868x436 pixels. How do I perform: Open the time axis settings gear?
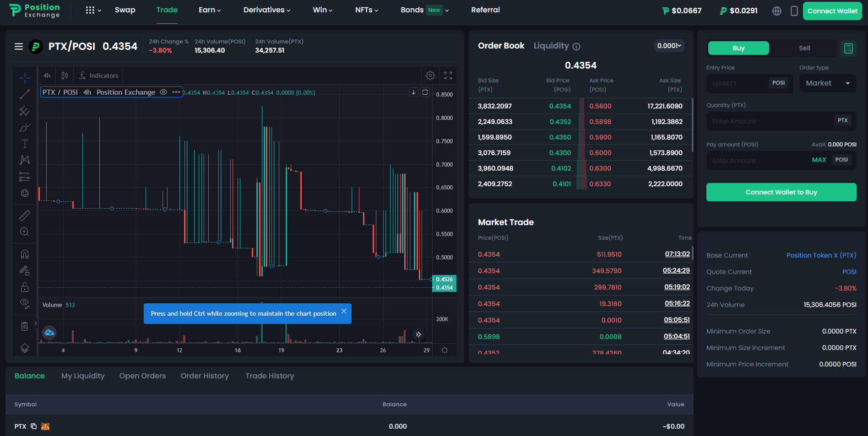pos(445,350)
